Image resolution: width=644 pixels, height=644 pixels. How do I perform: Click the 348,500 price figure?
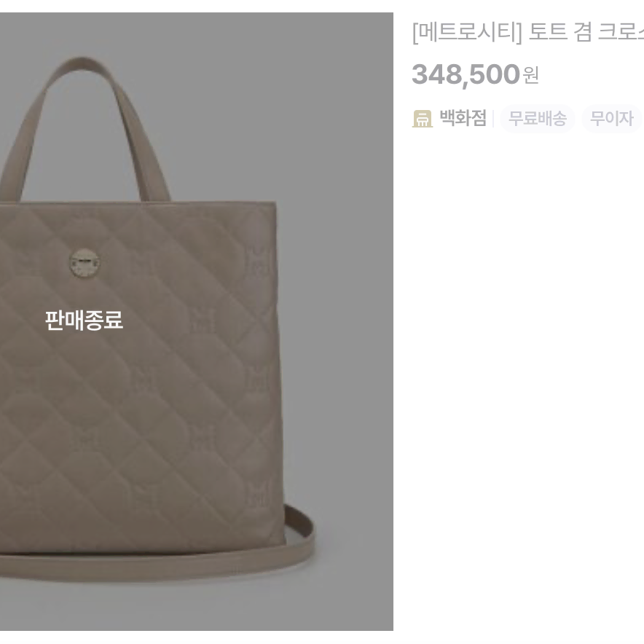pyautogui.click(x=466, y=74)
